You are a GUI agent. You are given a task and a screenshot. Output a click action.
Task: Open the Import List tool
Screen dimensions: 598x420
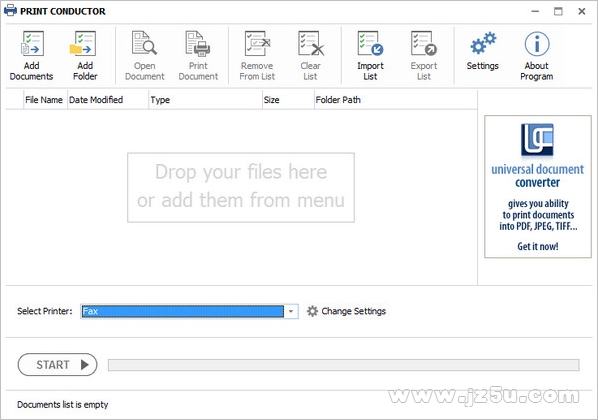coord(370,43)
